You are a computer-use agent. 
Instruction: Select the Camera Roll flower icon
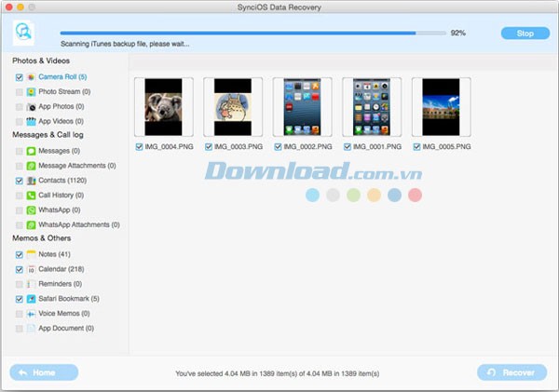click(x=32, y=77)
